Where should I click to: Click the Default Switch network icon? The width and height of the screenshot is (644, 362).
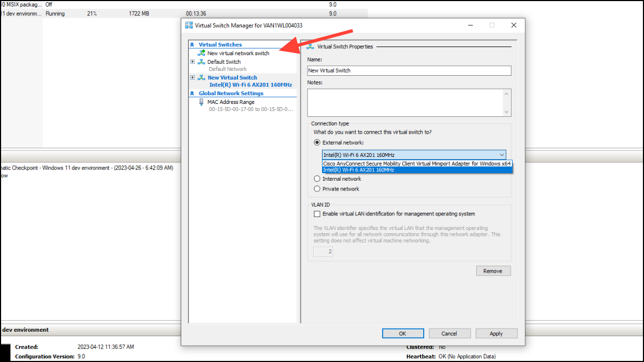coord(201,62)
